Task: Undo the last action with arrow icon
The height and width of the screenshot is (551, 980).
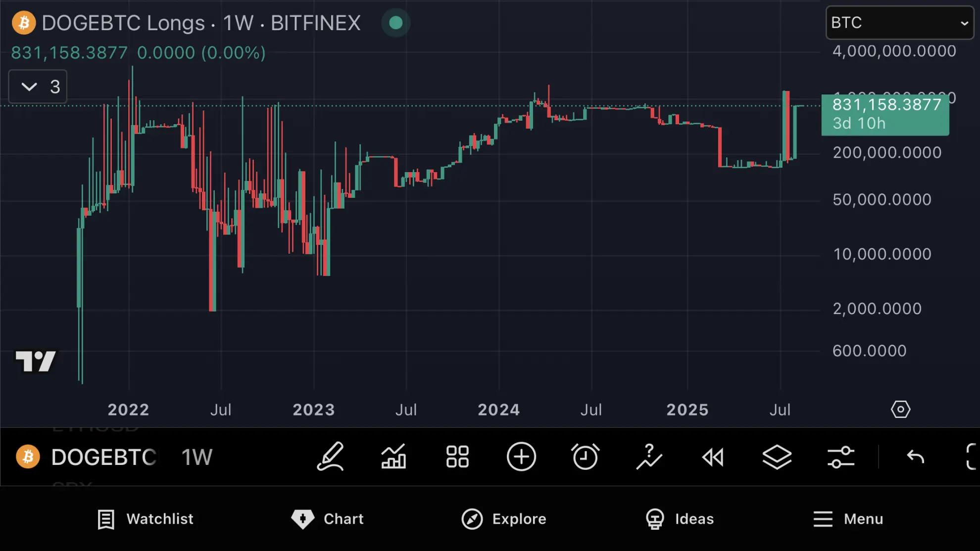Action: (915, 457)
